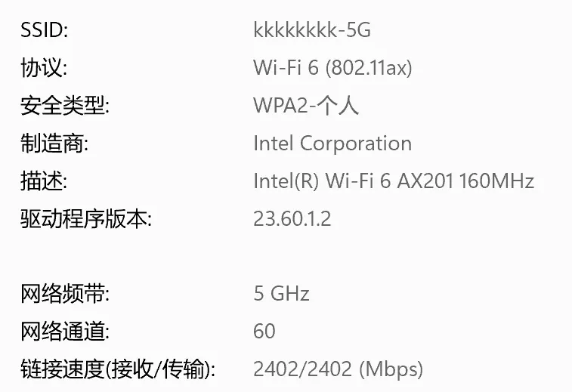Click the 网络频带 label

coord(65,293)
